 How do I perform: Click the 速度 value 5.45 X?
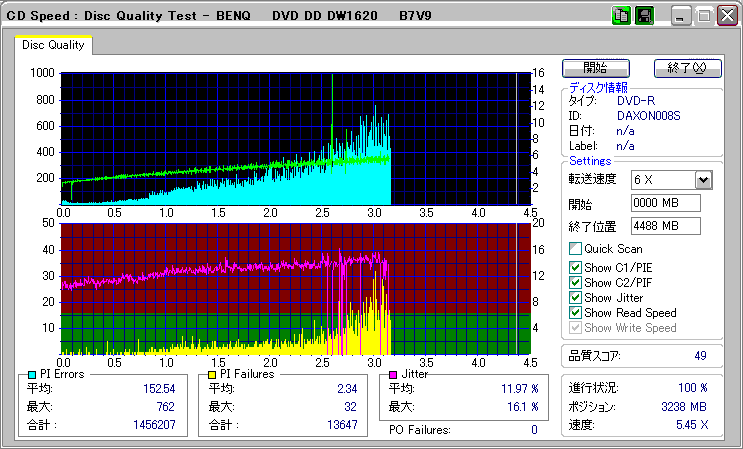[692, 425]
